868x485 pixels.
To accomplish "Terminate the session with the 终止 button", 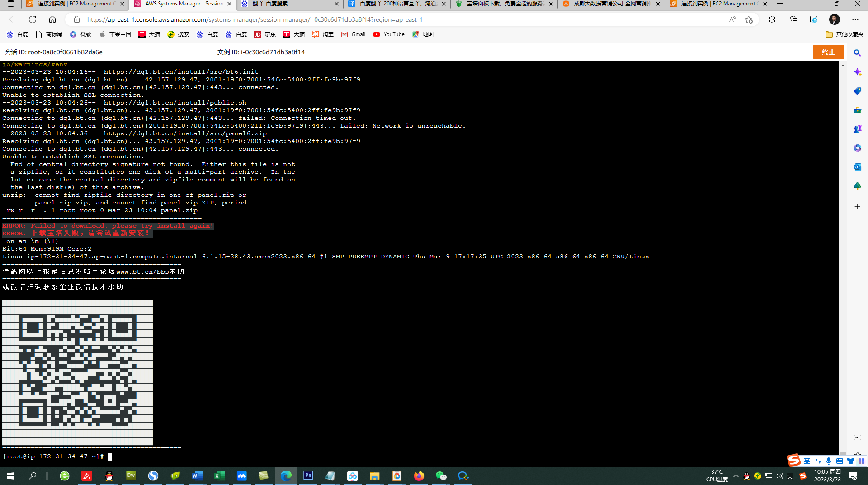I will pos(828,52).
